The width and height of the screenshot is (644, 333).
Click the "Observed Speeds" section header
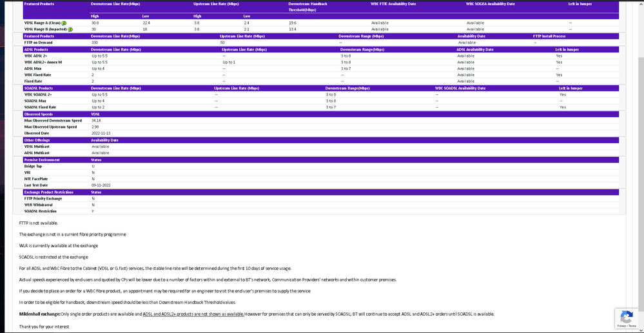[38, 114]
